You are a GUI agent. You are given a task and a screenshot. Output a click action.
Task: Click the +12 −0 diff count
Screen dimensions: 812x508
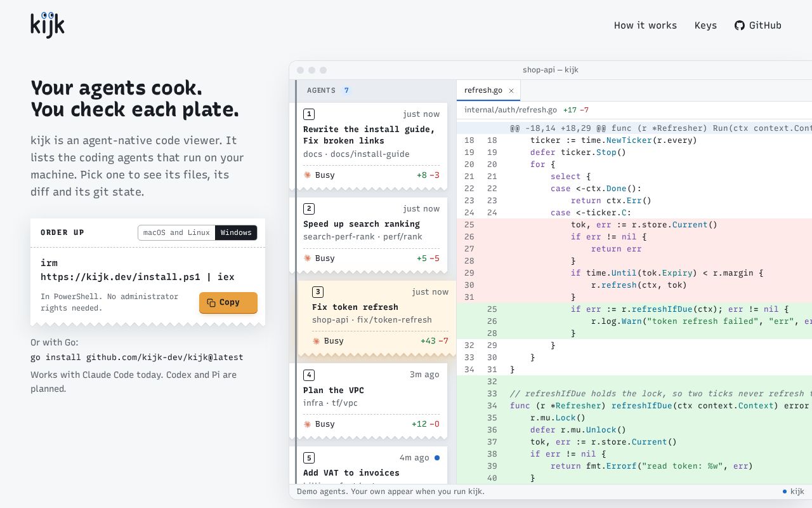(x=426, y=424)
